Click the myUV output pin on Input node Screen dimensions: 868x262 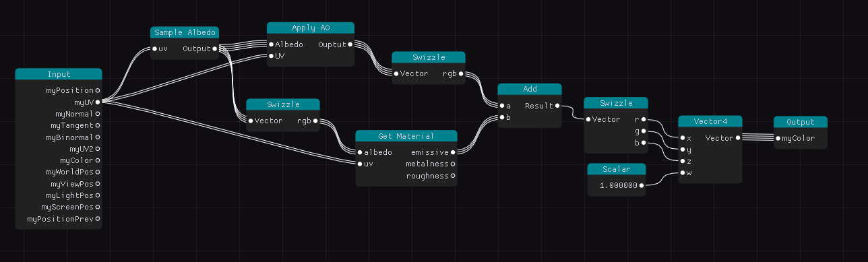pyautogui.click(x=98, y=102)
